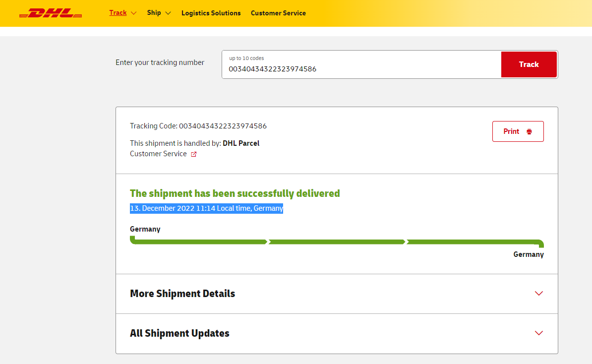Go to Logistics Solutions in navigation
Viewport: 592px width, 364px height.
tap(211, 13)
